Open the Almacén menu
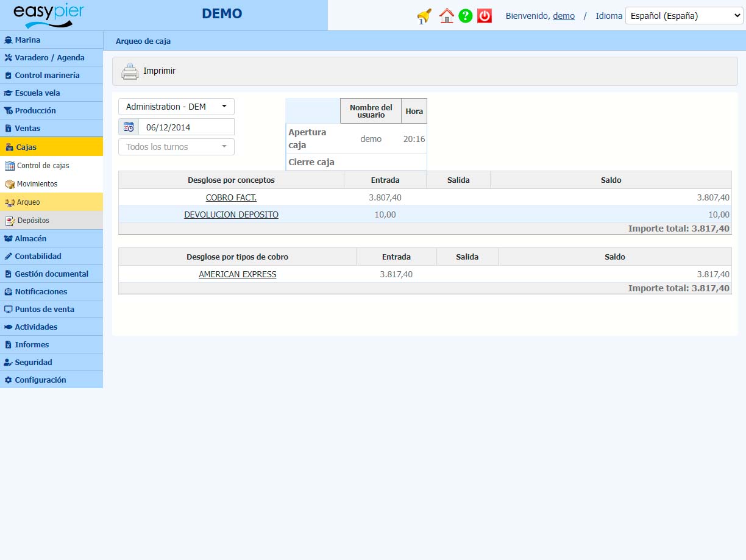Screen dimensions: 746x560 click(51, 239)
